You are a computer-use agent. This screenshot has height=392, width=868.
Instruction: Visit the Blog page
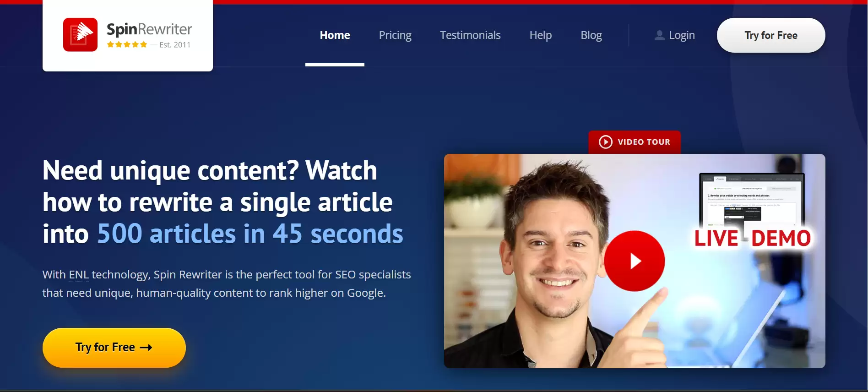click(591, 35)
